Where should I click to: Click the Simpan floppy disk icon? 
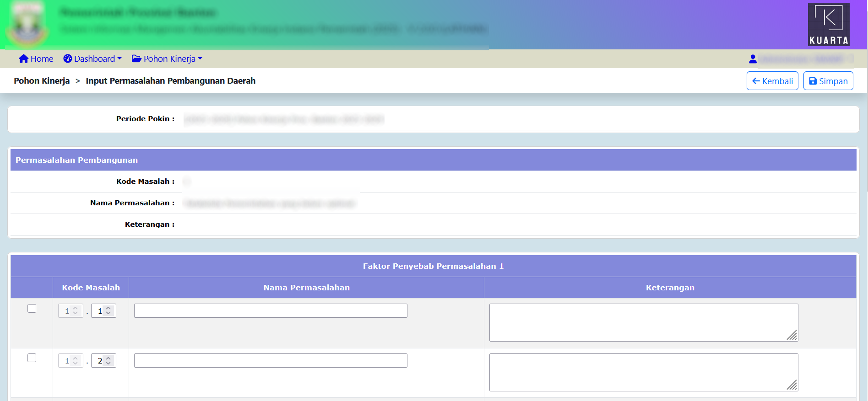coord(813,81)
